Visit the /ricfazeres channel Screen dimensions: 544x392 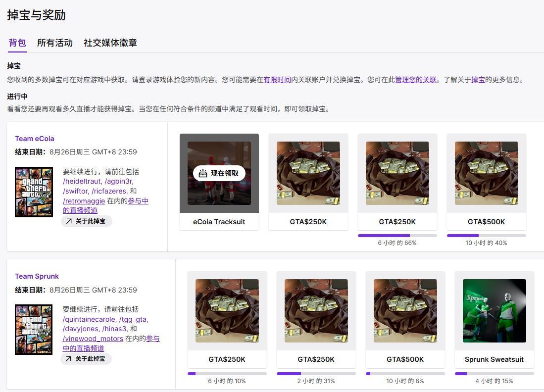pos(109,191)
